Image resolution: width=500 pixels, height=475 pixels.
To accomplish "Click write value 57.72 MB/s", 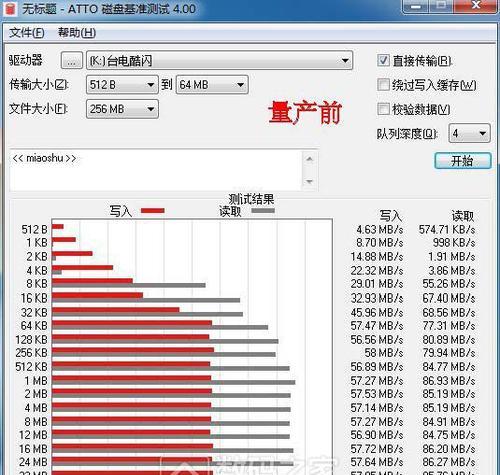I will [x=377, y=449].
